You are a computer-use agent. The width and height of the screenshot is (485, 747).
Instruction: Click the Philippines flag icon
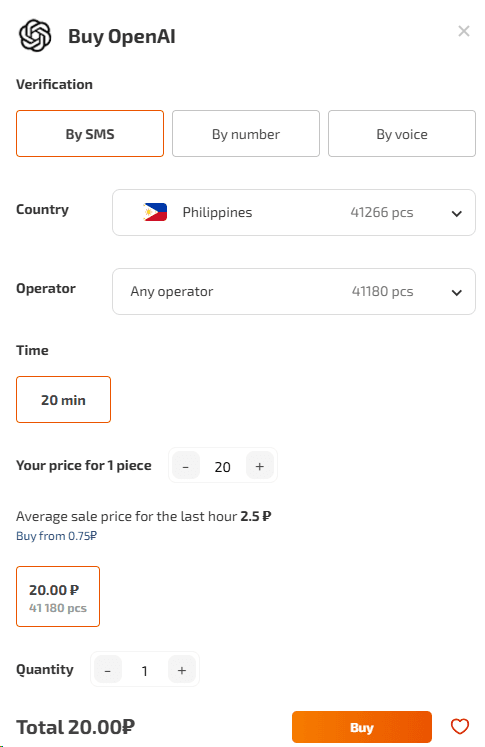pos(155,212)
